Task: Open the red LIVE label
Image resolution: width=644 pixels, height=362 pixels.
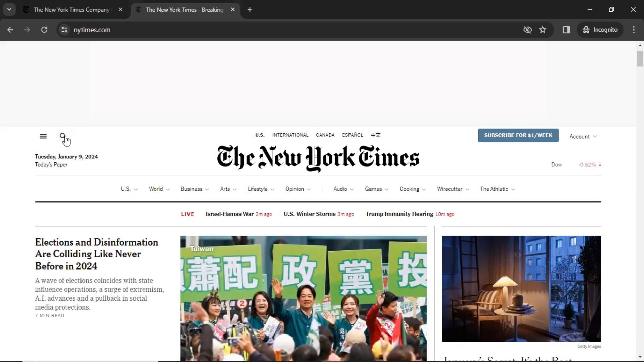Action: click(187, 214)
